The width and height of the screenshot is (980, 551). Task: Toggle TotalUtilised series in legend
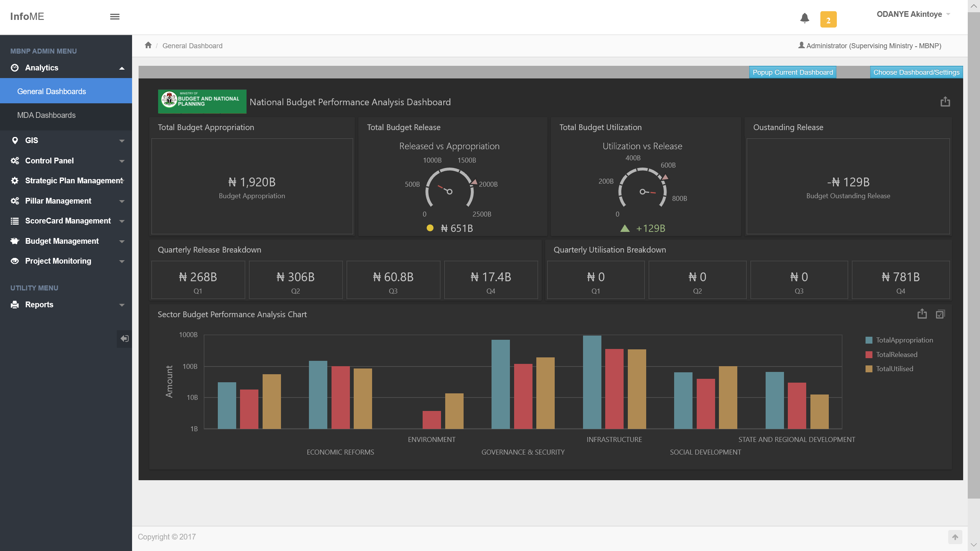click(x=889, y=369)
